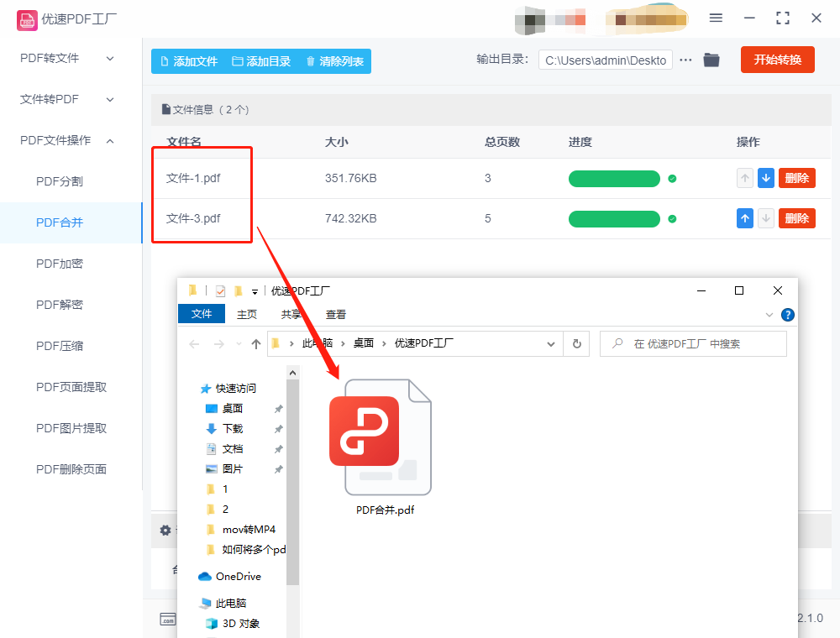Expand the 文件转PDF sidebar section
This screenshot has height=638, width=840.
pos(110,100)
